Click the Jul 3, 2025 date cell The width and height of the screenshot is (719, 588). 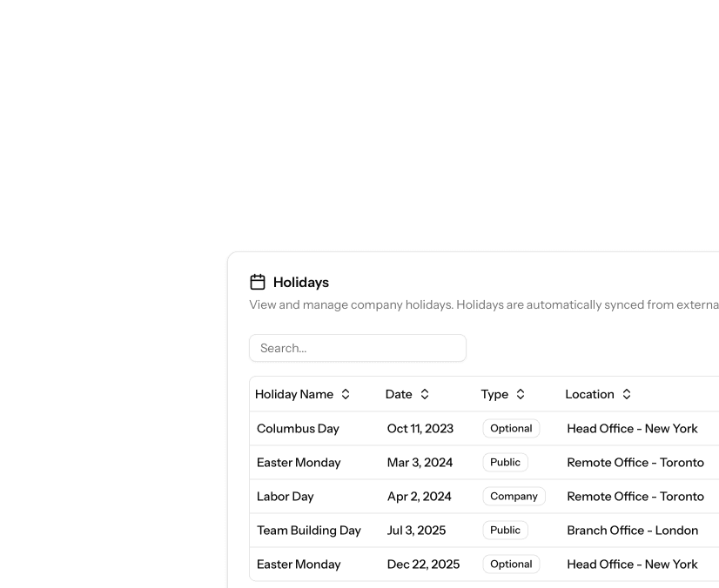416,531
